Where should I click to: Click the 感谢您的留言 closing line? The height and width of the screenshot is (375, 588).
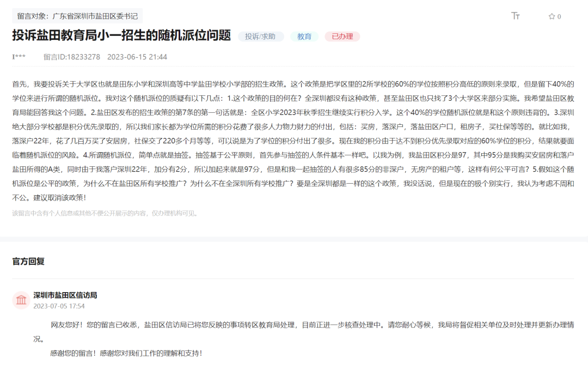tap(126, 353)
